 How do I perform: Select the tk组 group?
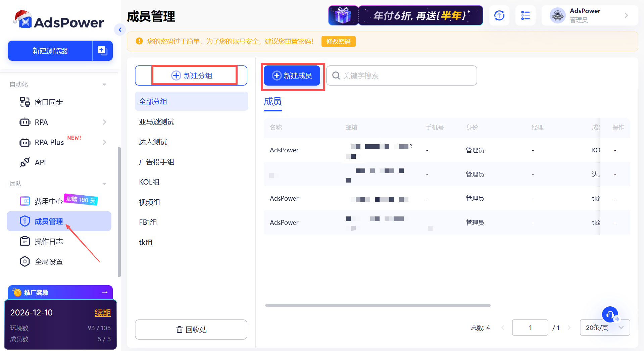point(146,242)
